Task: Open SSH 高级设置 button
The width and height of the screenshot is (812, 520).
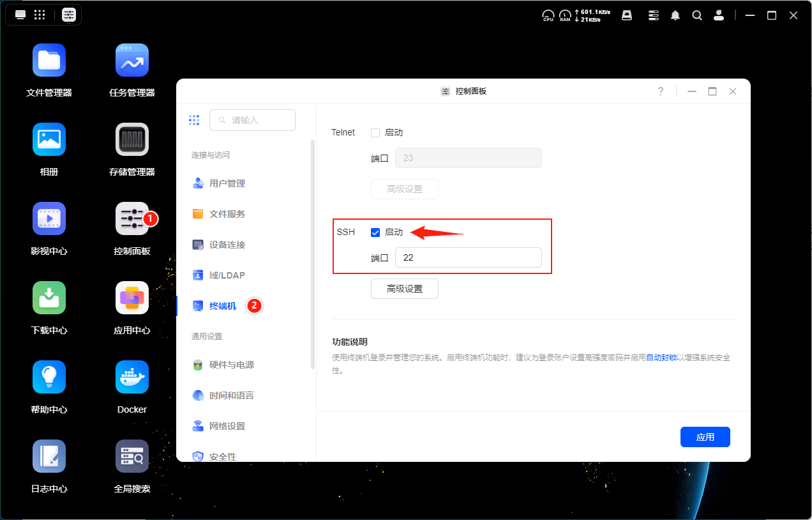Action: (405, 289)
